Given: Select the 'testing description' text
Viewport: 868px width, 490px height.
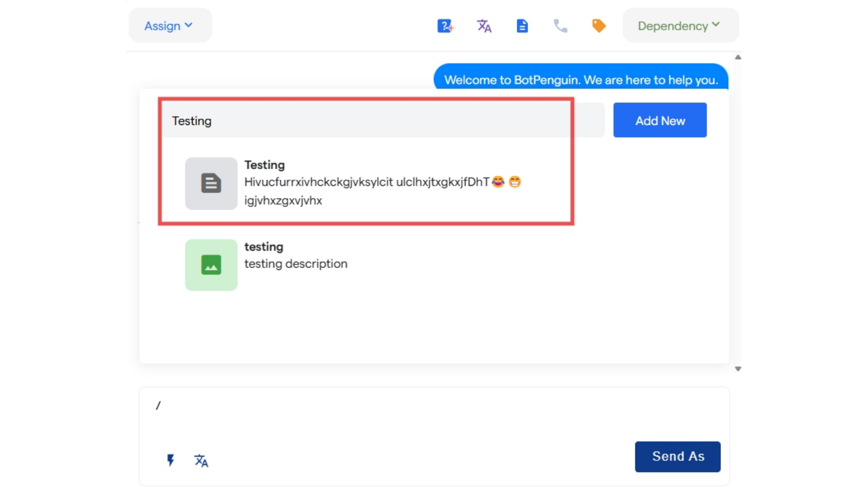Looking at the screenshot, I should pos(296,264).
